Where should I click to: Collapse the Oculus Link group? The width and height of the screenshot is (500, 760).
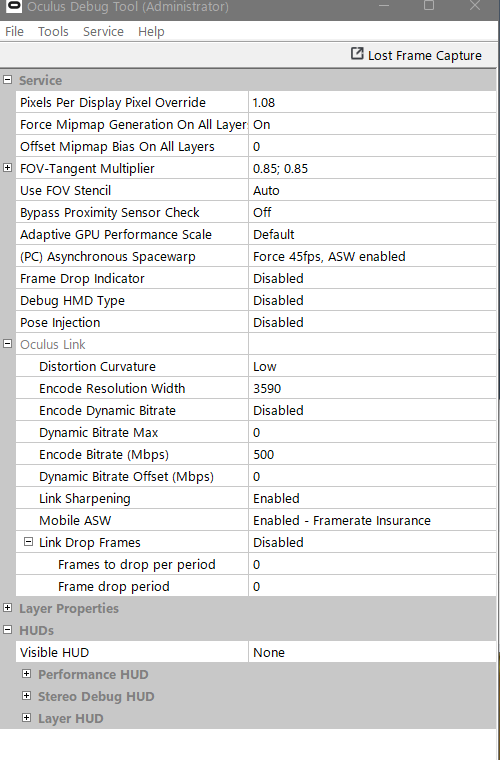(7, 344)
